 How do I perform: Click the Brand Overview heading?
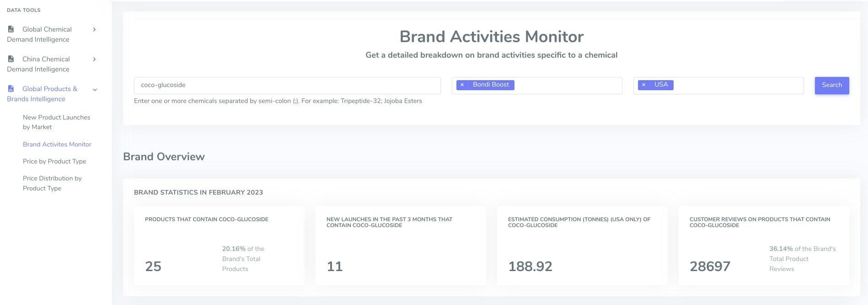164,157
